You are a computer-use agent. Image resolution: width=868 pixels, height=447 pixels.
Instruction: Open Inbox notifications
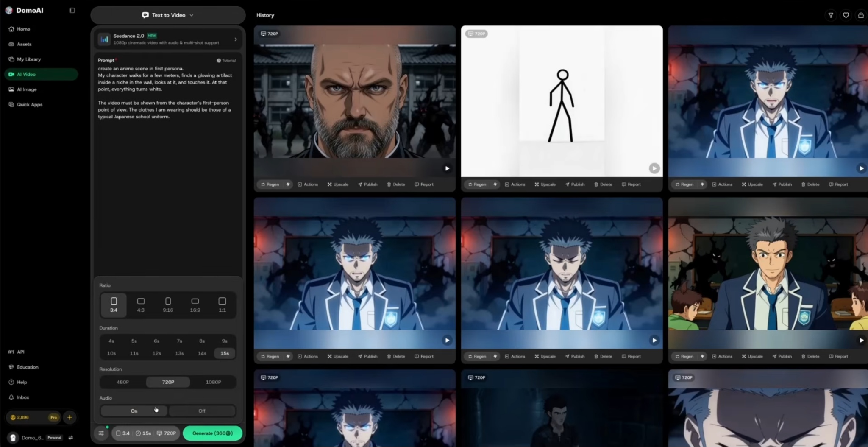pos(41,397)
